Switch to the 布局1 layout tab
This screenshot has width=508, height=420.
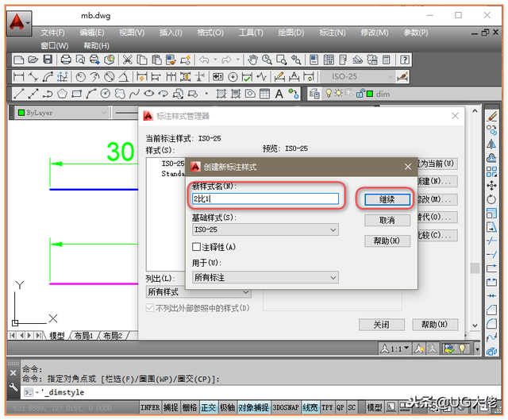[83, 335]
